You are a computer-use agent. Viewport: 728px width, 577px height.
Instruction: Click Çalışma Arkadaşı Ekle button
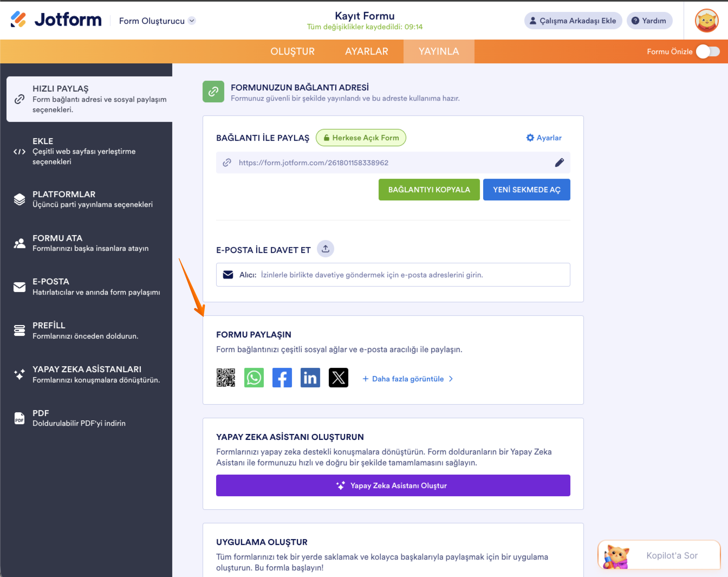click(x=573, y=20)
